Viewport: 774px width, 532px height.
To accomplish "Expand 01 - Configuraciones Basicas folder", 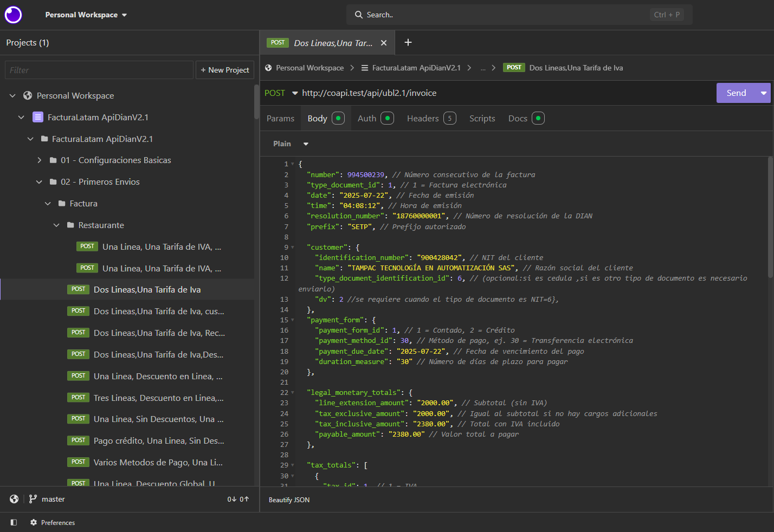I will pyautogui.click(x=39, y=160).
